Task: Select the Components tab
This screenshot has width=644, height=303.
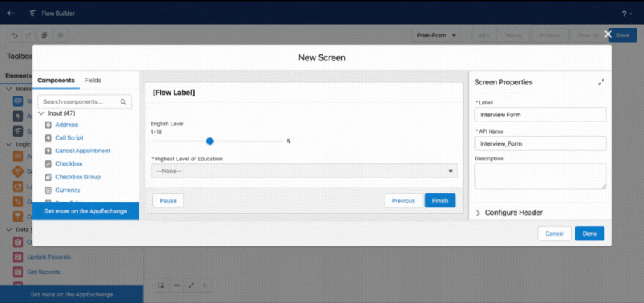Action: click(56, 80)
